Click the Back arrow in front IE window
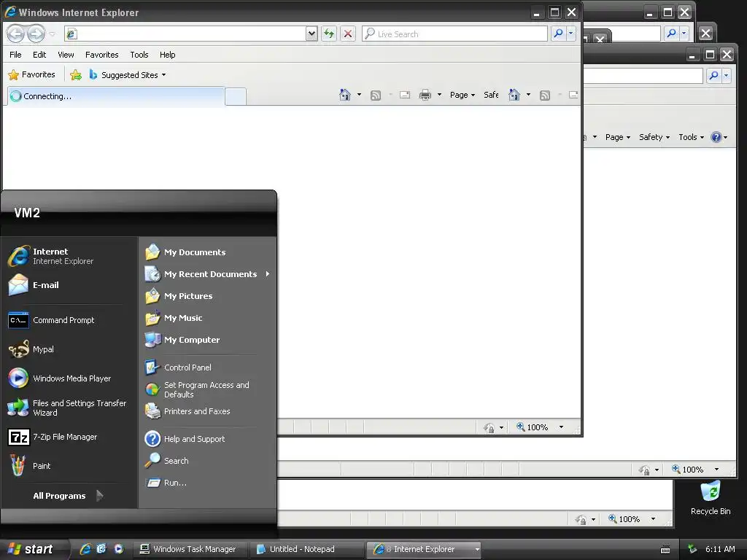747x560 pixels. point(16,34)
